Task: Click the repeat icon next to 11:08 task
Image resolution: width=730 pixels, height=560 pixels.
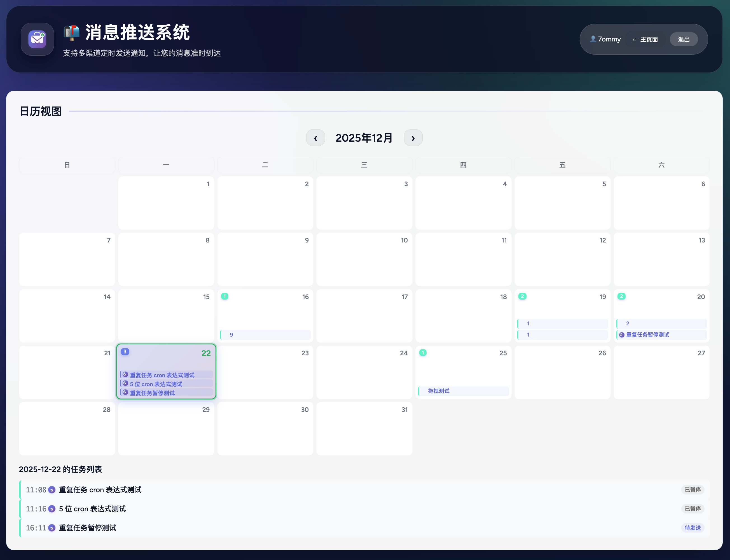Action: click(52, 490)
